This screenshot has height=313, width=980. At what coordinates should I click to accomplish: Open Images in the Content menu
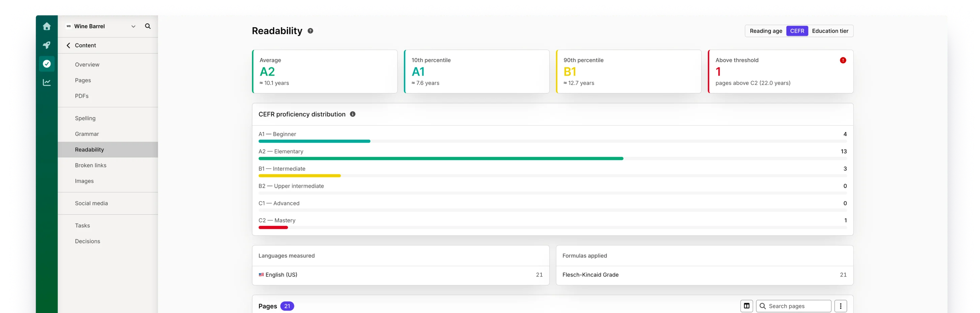(x=108, y=181)
